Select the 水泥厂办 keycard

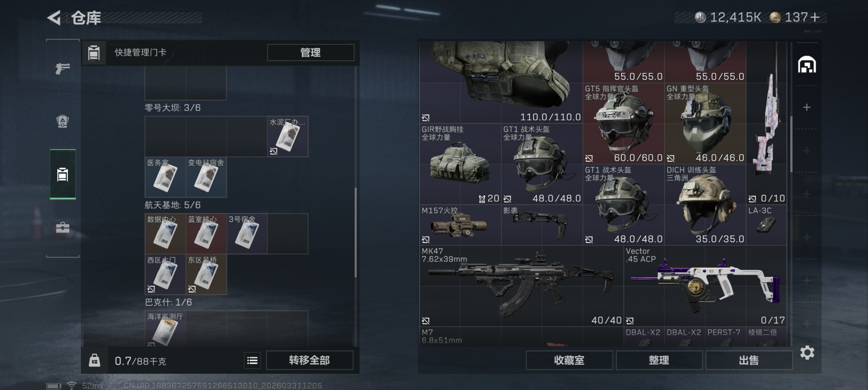pos(288,136)
